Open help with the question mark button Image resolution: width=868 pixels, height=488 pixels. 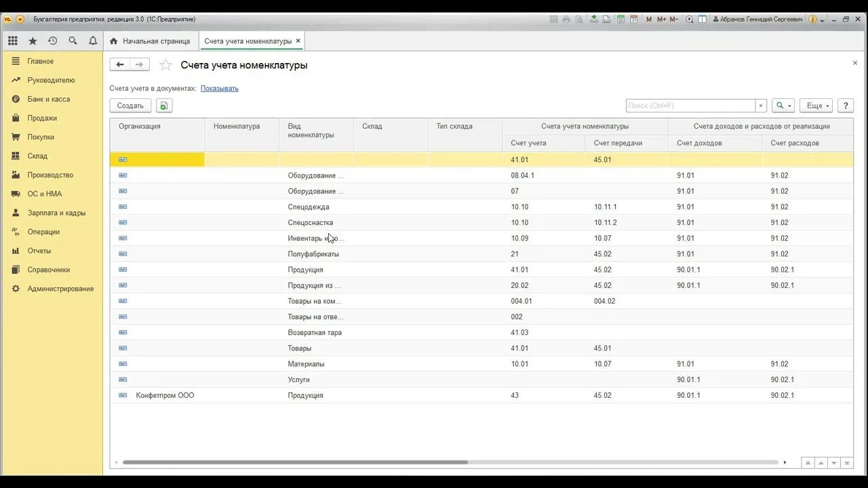pyautogui.click(x=846, y=106)
